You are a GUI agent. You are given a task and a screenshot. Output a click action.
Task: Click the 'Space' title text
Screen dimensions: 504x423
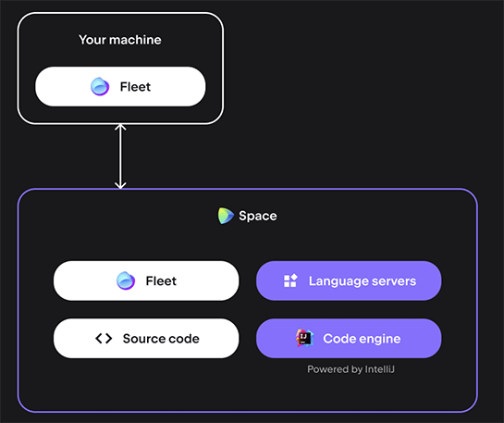click(x=257, y=216)
